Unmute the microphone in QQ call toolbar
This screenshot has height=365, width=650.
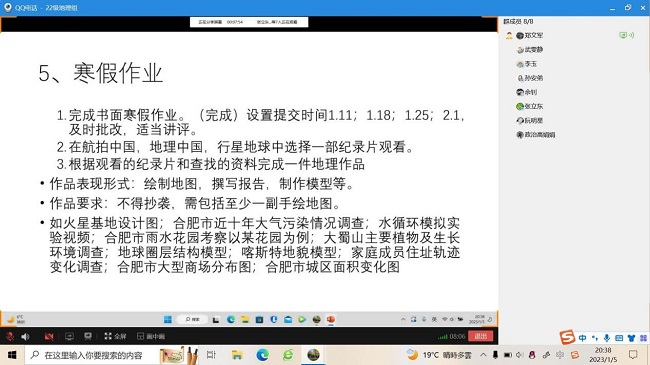pyautogui.click(x=10, y=336)
